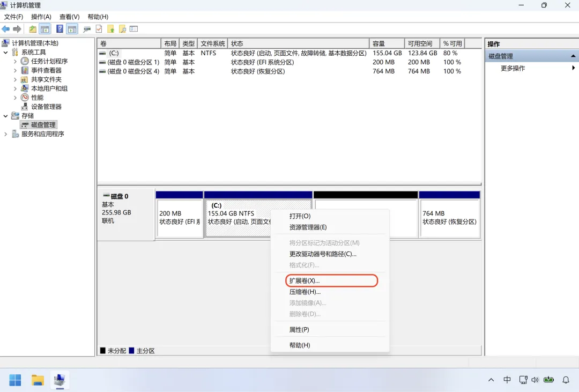Viewport: 579px width, 392px height.
Task: Open Help using the blue question mark icon
Action: coord(60,28)
